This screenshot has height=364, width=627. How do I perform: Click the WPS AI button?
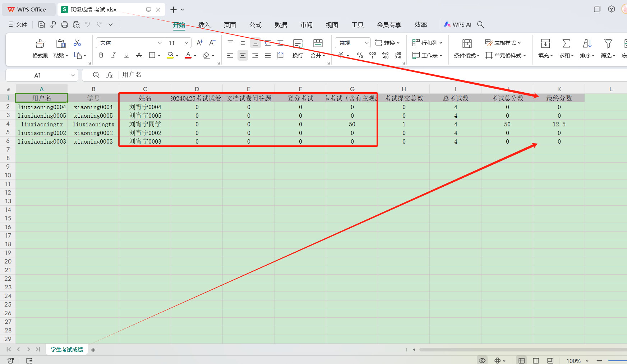click(x=458, y=24)
